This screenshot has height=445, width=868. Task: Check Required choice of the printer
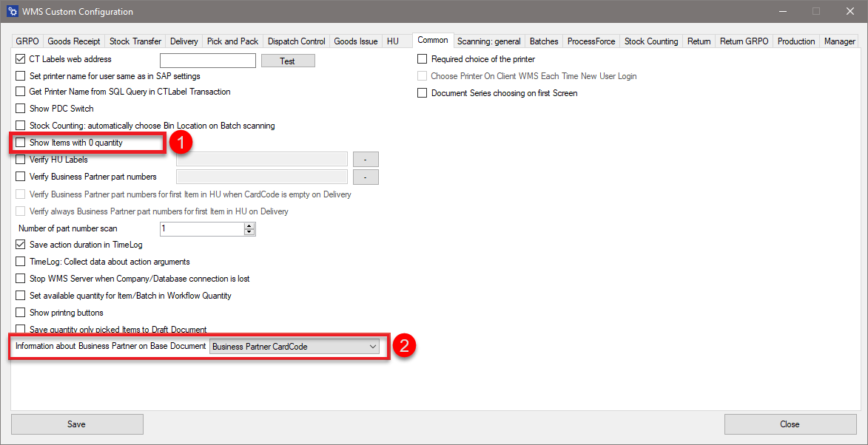[x=423, y=59]
